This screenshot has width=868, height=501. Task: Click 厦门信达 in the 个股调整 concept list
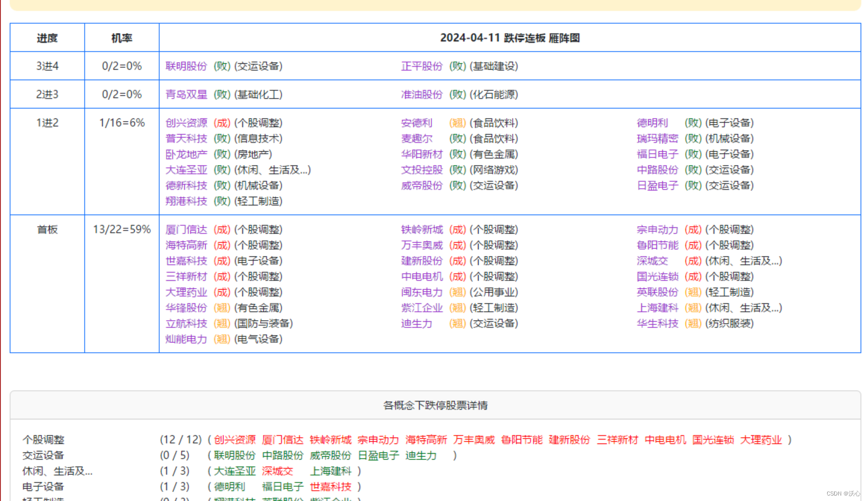282,440
